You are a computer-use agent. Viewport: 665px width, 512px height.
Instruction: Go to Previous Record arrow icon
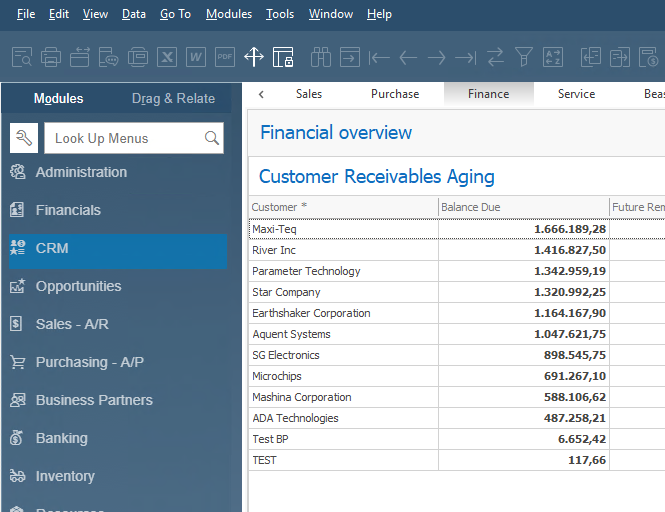click(408, 57)
